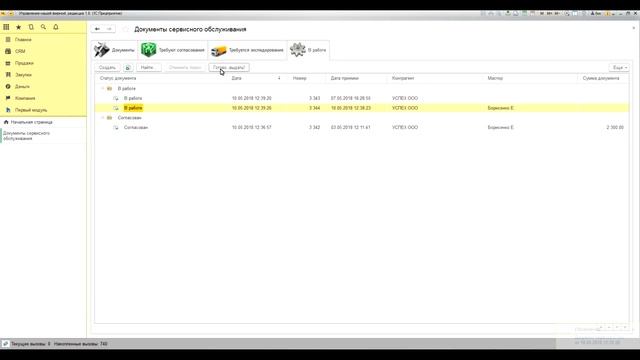The width and height of the screenshot is (640, 360).
Task: Click number cell 3 344
Action: coord(315,108)
